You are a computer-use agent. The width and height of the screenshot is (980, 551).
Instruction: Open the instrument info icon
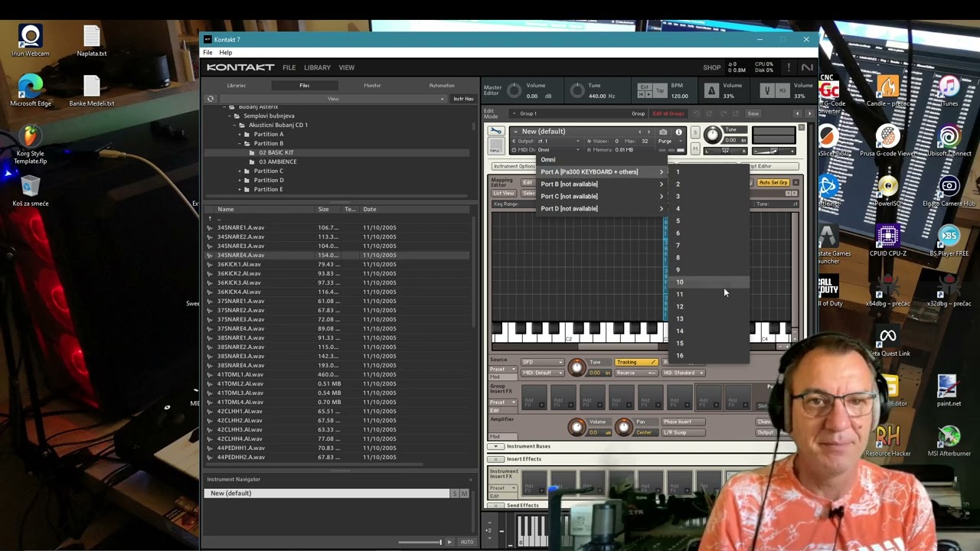(x=678, y=132)
